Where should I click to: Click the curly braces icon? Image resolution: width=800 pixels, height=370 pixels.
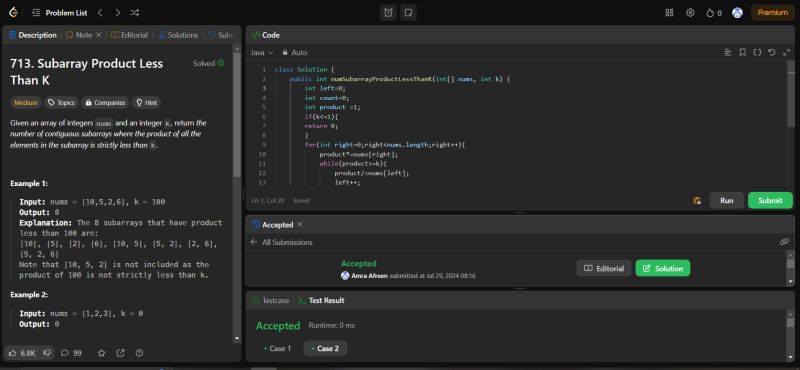[x=757, y=53]
